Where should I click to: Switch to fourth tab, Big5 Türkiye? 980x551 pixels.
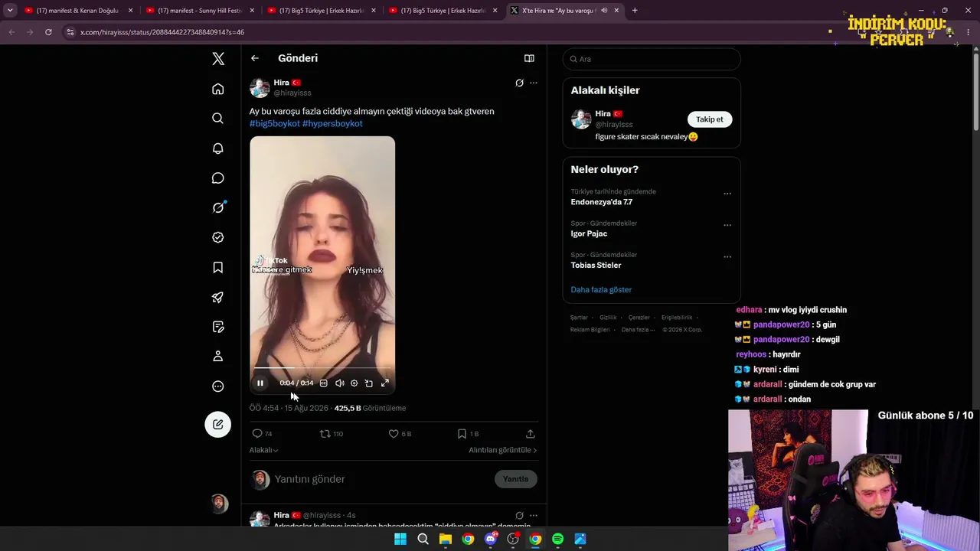[x=442, y=11]
